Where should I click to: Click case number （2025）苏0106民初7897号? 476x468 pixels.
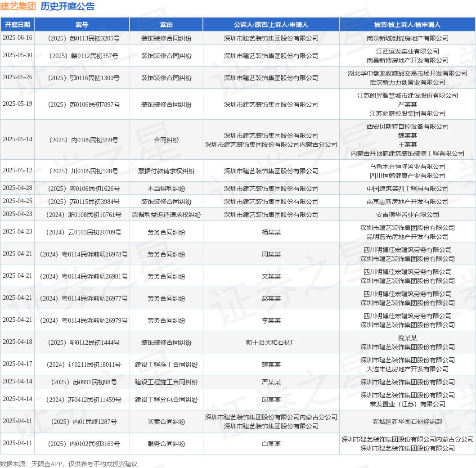82,104
